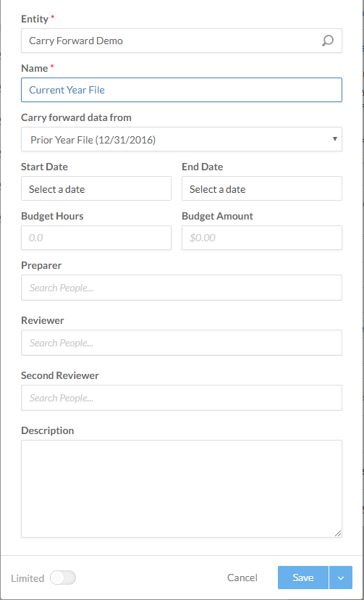This screenshot has width=364, height=600.
Task: Focus the Name field with Current Year File
Action: 182,90
